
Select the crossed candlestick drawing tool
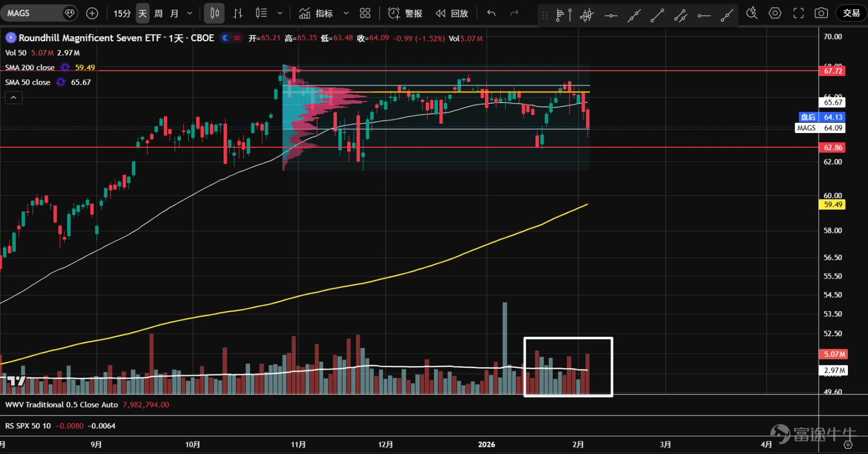(587, 15)
